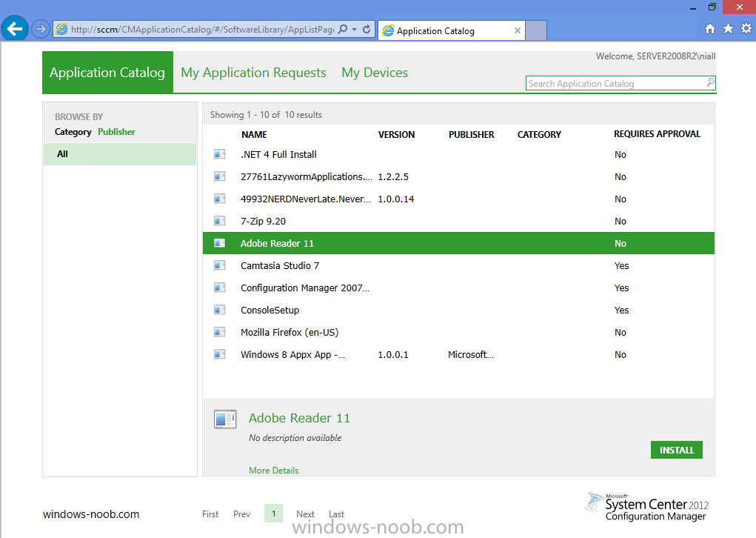
Task: Click the icon beside Windows 8 Appx App
Action: click(x=219, y=355)
